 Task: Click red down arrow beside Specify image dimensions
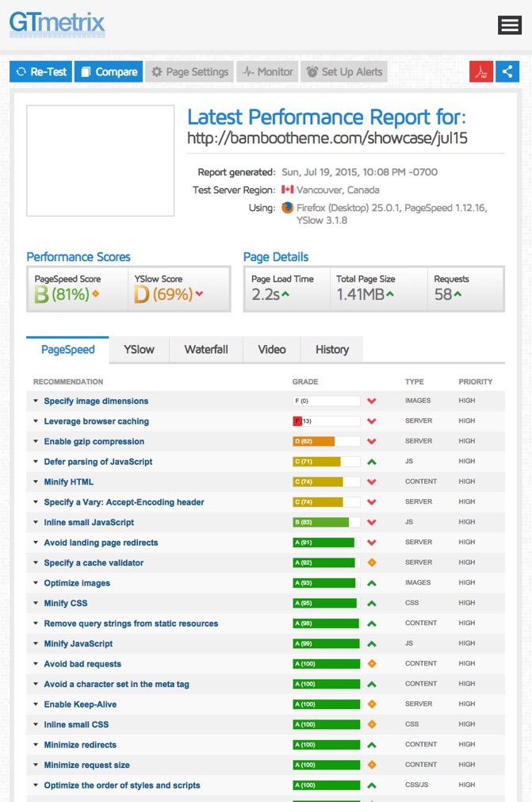[371, 401]
